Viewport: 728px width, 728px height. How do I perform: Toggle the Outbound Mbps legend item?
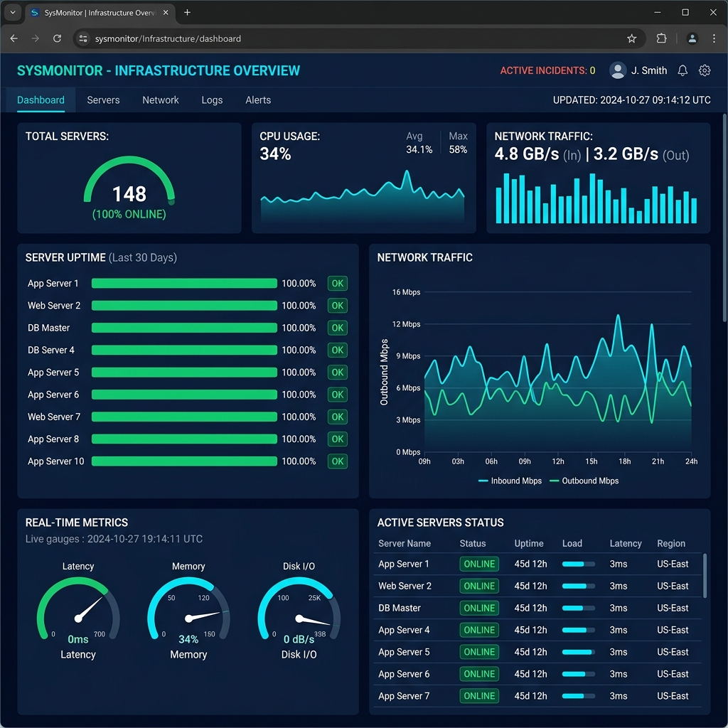[584, 481]
